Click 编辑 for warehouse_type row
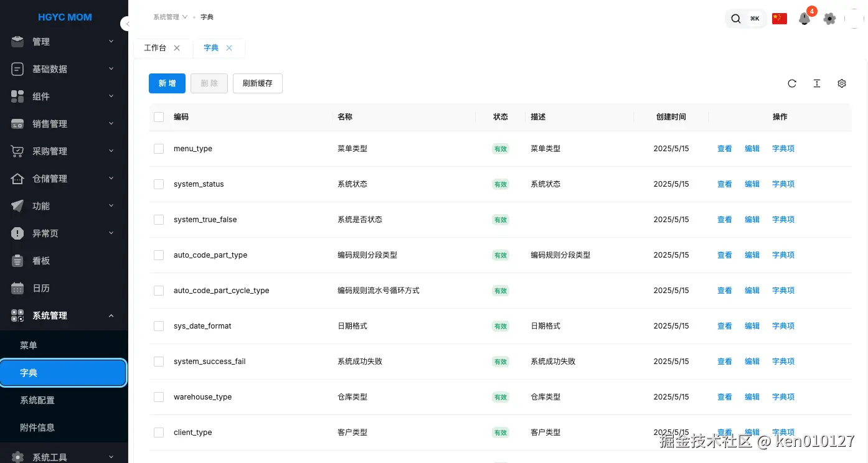868x463 pixels. click(752, 397)
